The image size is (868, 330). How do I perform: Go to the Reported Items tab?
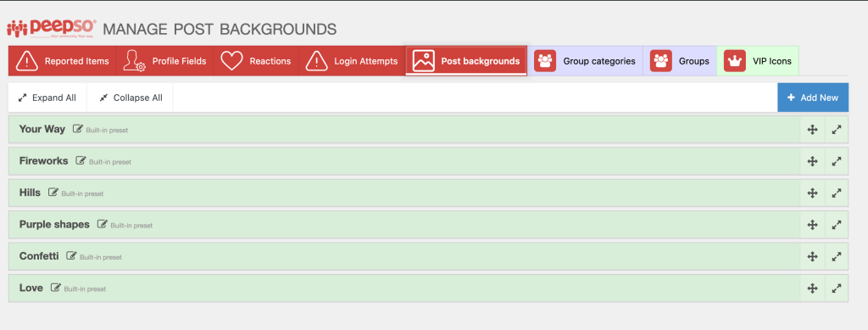(x=63, y=61)
